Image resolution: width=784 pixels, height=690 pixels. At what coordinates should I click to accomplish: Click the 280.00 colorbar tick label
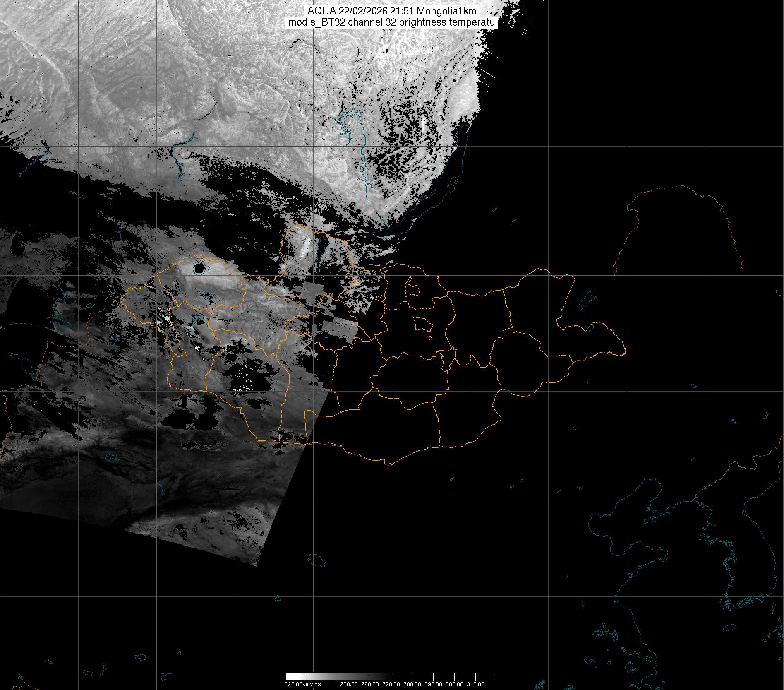click(x=412, y=684)
